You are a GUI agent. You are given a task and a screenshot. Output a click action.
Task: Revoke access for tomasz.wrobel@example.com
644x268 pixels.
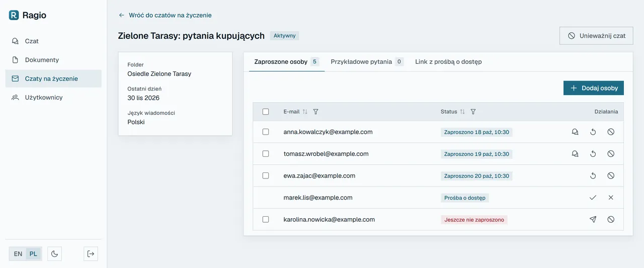point(611,154)
